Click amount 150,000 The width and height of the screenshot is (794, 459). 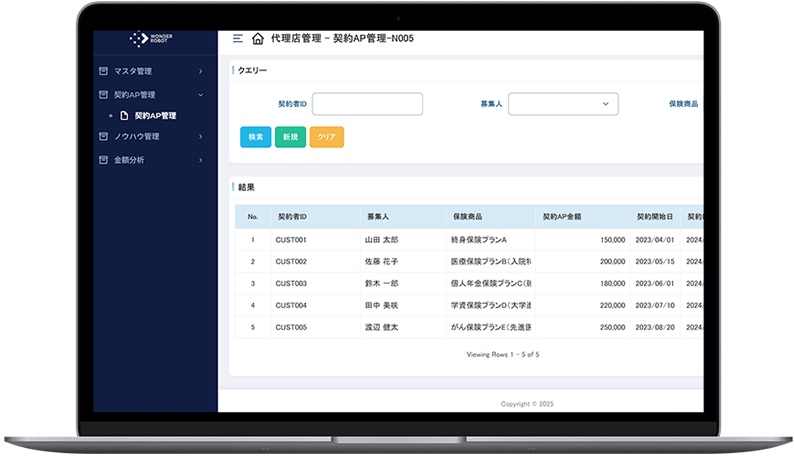[613, 240]
